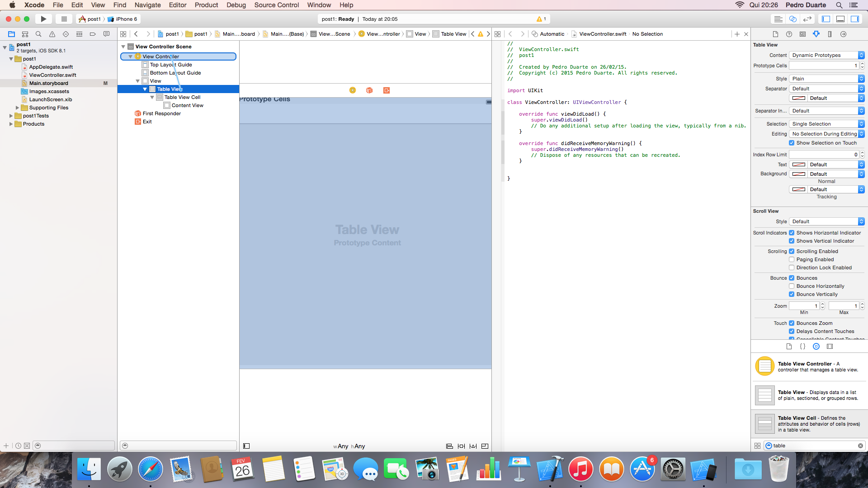Open the Content dropdown (Dynamic Prototypes)
Screen dimensions: 868x488
point(826,55)
